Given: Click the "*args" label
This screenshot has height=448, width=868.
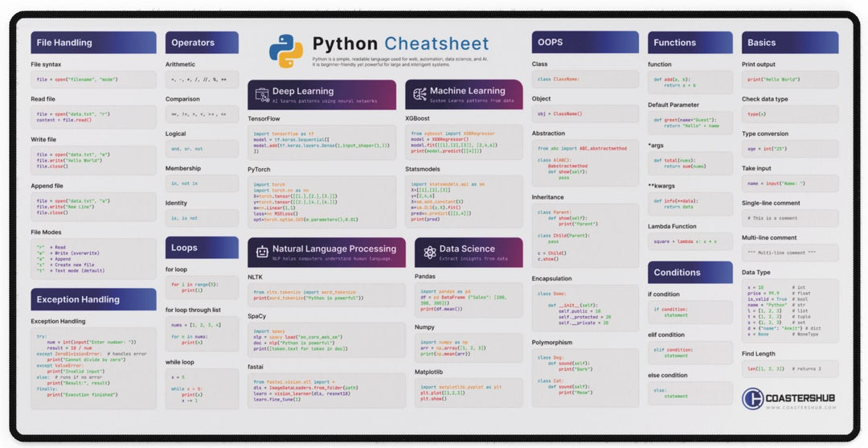Looking at the screenshot, I should click(x=656, y=145).
